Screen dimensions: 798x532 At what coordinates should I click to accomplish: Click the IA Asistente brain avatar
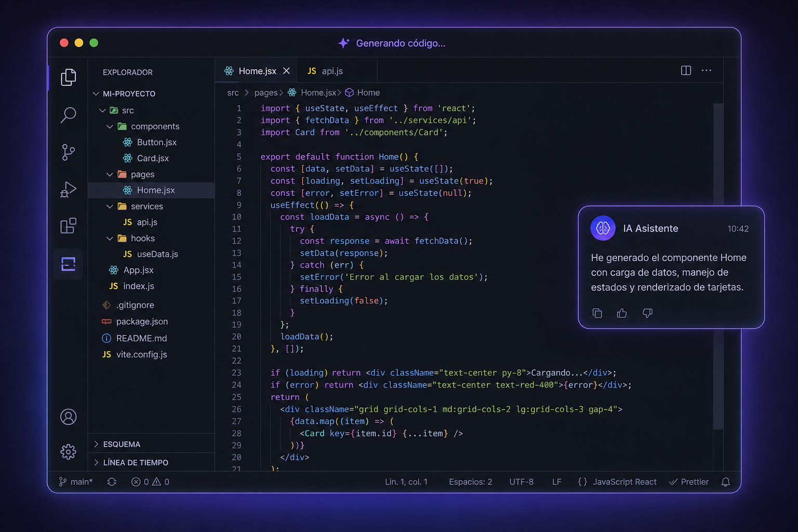click(x=603, y=228)
